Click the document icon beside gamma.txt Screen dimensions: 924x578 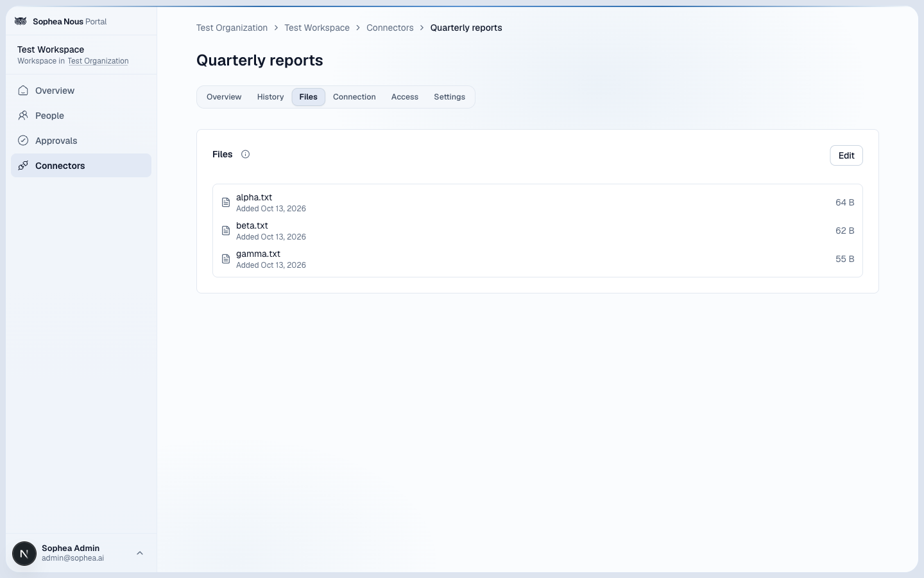pos(226,259)
